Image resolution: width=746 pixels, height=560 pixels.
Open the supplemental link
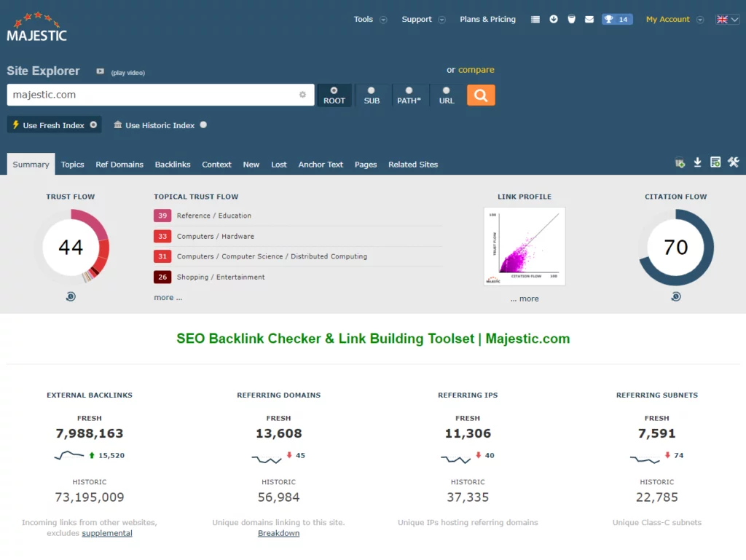(107, 533)
